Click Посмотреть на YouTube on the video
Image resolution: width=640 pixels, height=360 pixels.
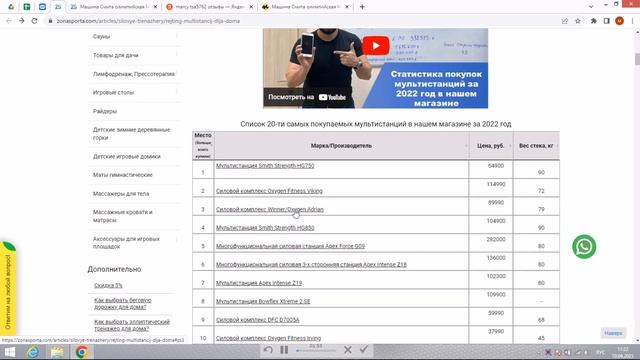pos(307,97)
